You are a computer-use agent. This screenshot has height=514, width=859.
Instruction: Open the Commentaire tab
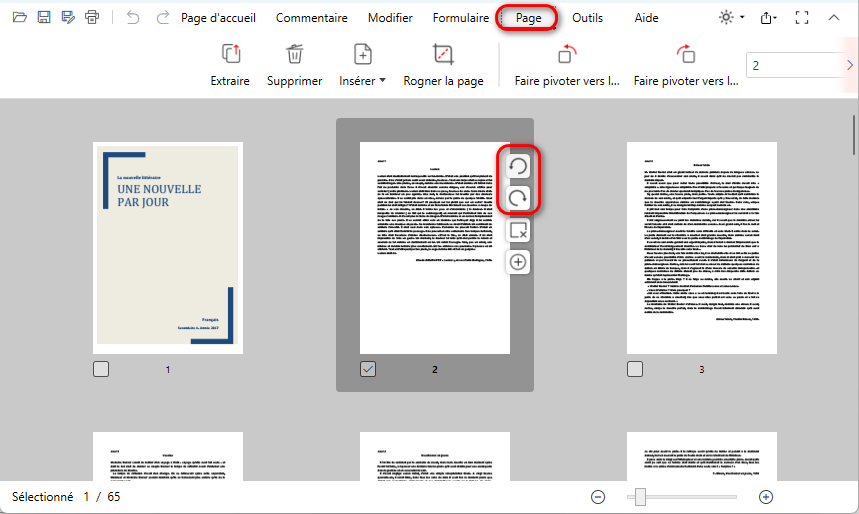click(311, 18)
